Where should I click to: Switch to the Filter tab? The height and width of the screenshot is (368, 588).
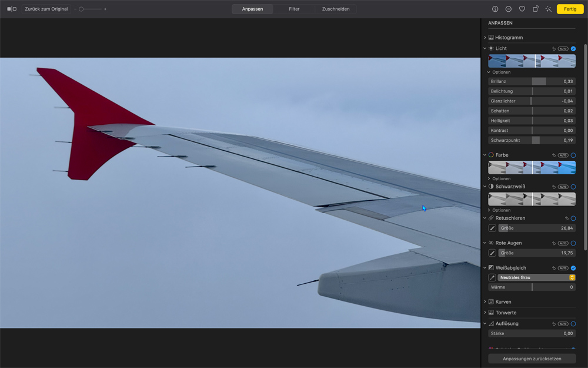tap(294, 9)
